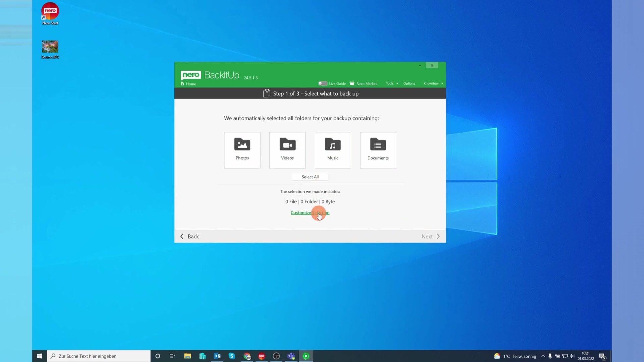Select the Music folder tile

[x=333, y=150]
